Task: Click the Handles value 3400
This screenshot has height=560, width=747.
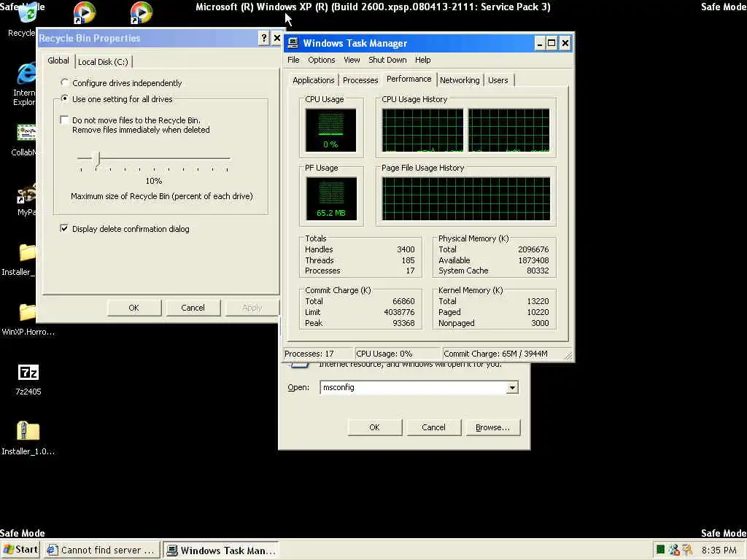Action: click(406, 249)
